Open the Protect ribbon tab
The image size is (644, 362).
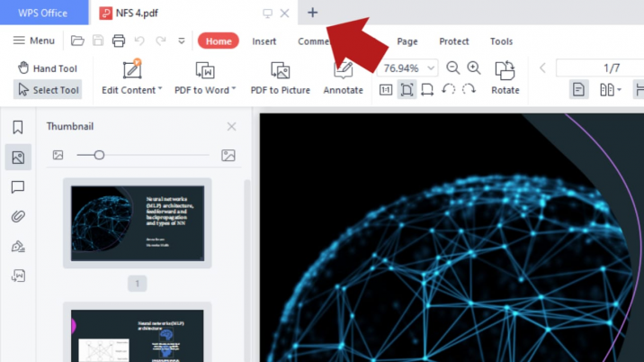[454, 41]
